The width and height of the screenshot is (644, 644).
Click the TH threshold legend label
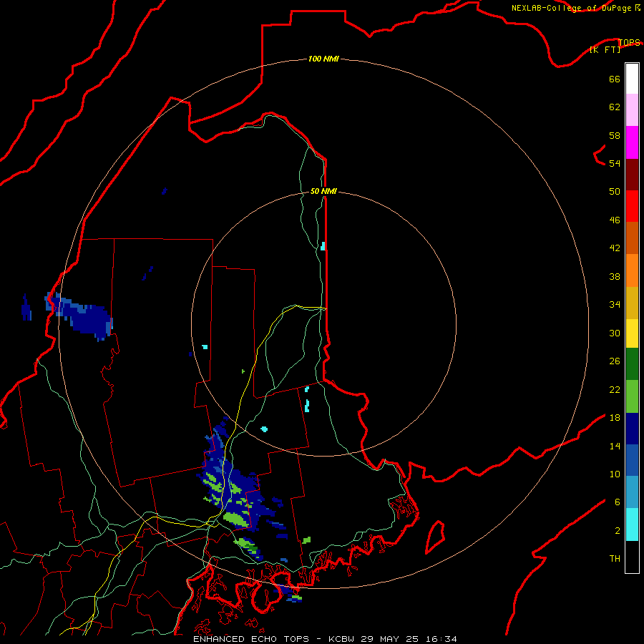(x=615, y=559)
